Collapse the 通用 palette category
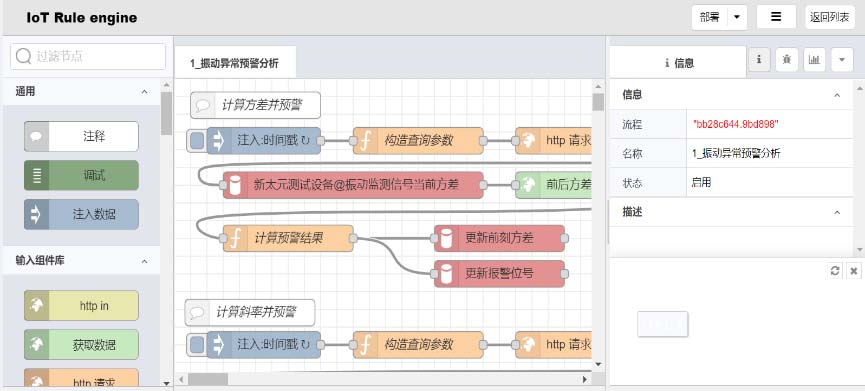This screenshot has height=391, width=865. pos(145,92)
